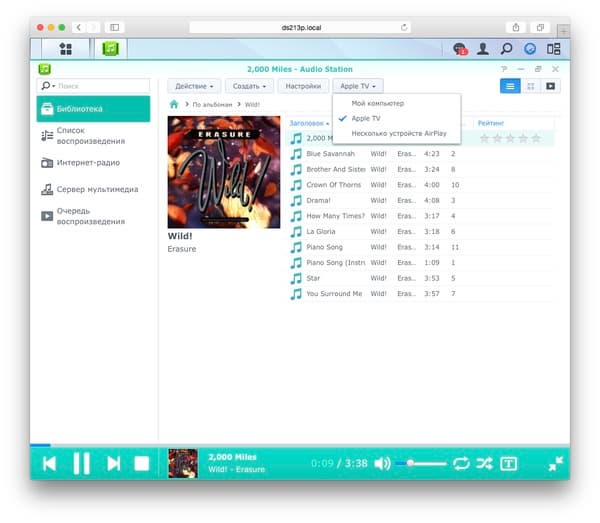
Task: Go to library home icon
Action: pyautogui.click(x=174, y=104)
